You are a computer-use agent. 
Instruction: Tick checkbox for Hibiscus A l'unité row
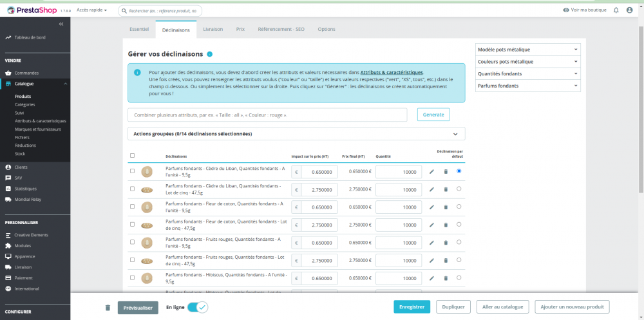pyautogui.click(x=132, y=278)
